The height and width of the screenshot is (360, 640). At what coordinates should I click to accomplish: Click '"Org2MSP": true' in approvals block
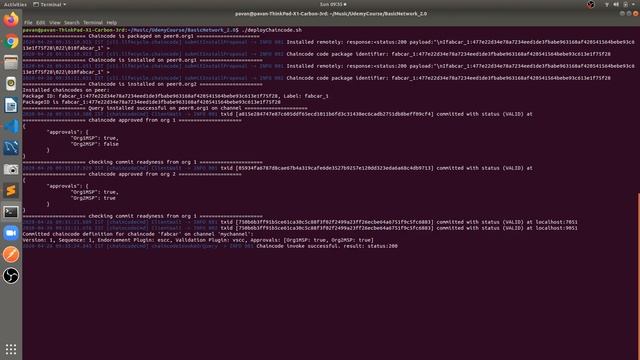coord(93,198)
